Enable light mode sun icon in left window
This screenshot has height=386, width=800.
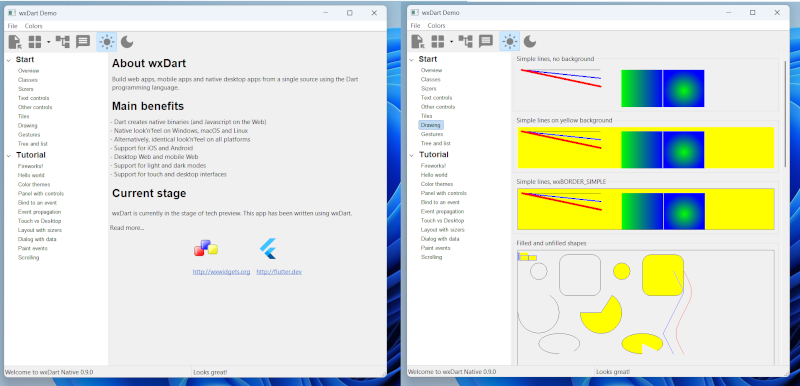coord(107,42)
